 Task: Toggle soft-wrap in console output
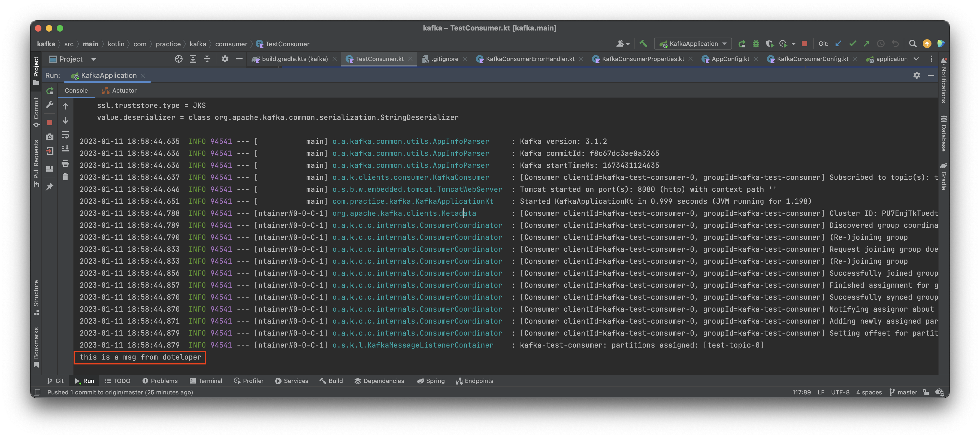tap(65, 135)
